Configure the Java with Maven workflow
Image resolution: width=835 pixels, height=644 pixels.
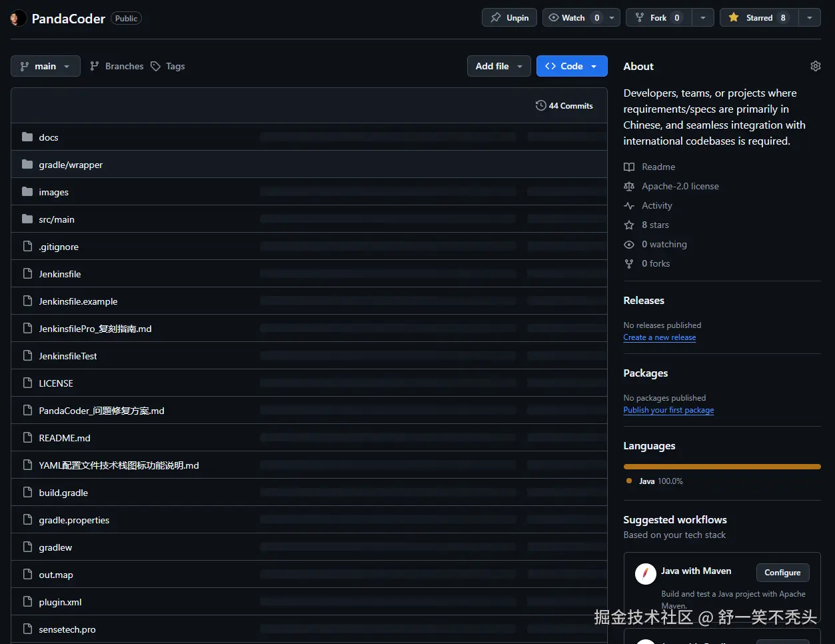pos(782,573)
